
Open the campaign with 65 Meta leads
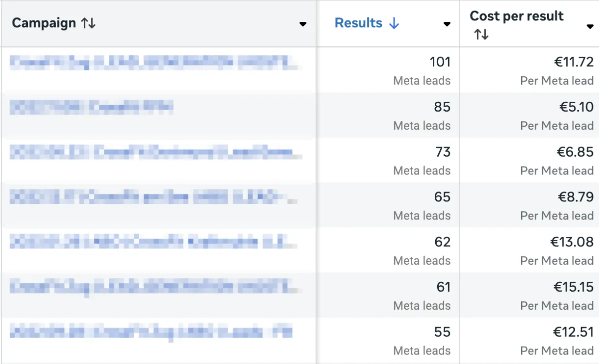[x=154, y=197]
